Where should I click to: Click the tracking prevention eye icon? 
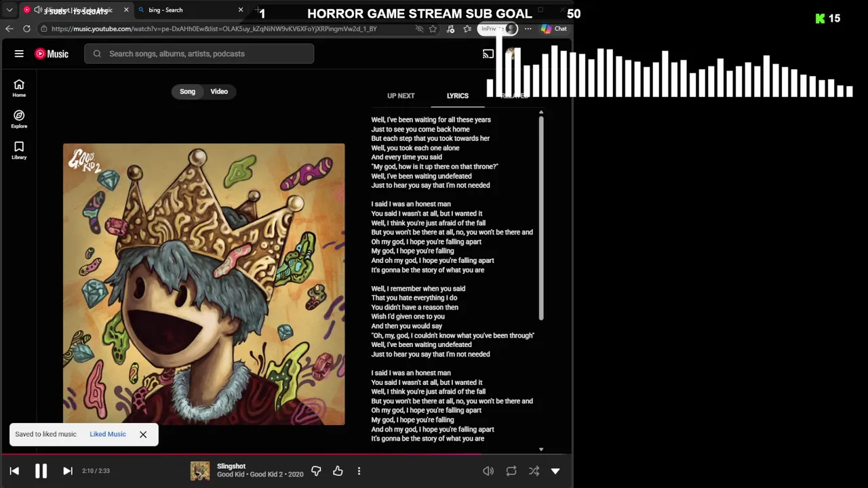click(x=419, y=28)
